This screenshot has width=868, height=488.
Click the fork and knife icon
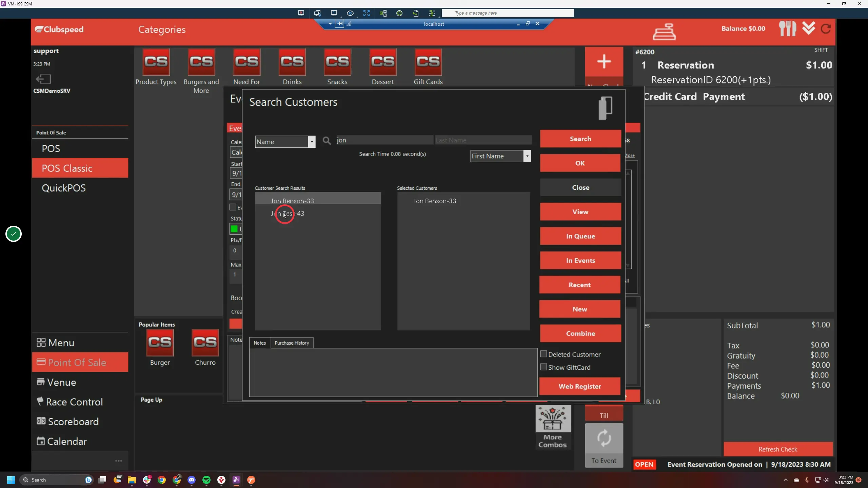pyautogui.click(x=787, y=29)
